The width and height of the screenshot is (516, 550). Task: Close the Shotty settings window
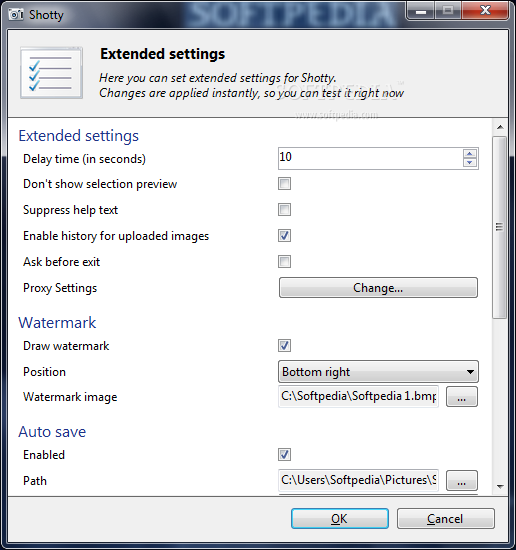coord(485,11)
